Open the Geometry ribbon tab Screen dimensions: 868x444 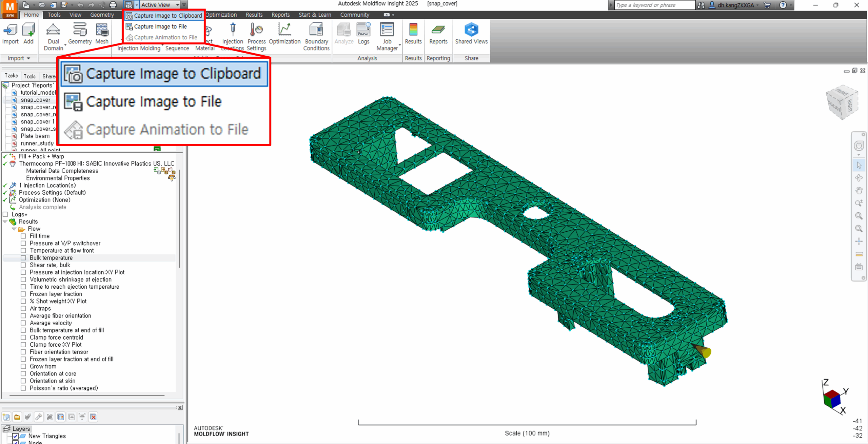coord(102,15)
